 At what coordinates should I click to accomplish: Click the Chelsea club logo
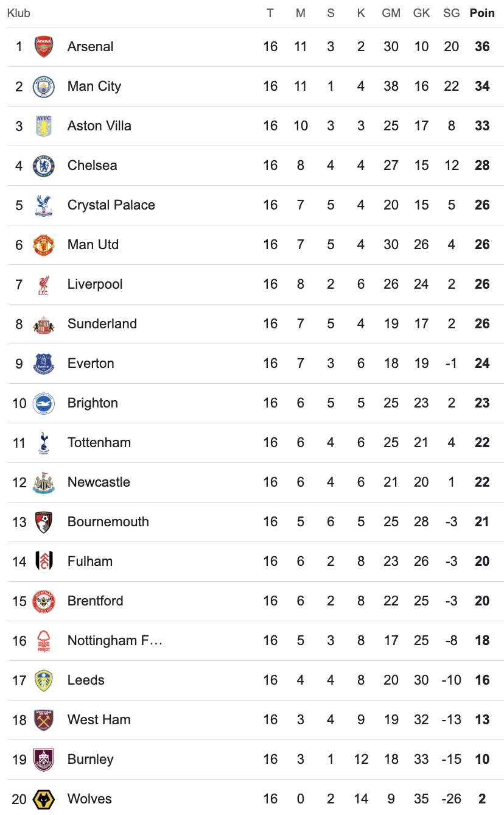click(44, 166)
